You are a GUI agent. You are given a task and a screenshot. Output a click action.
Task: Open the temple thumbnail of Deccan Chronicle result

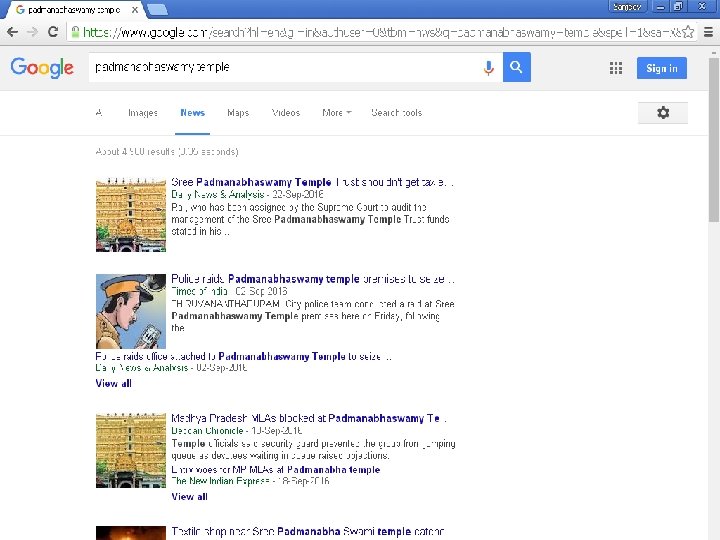click(131, 450)
